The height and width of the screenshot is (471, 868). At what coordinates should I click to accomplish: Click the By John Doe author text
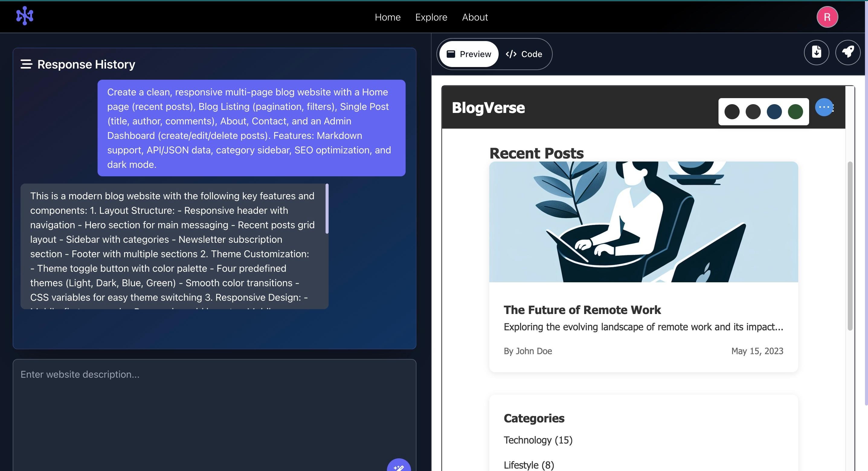point(528,351)
